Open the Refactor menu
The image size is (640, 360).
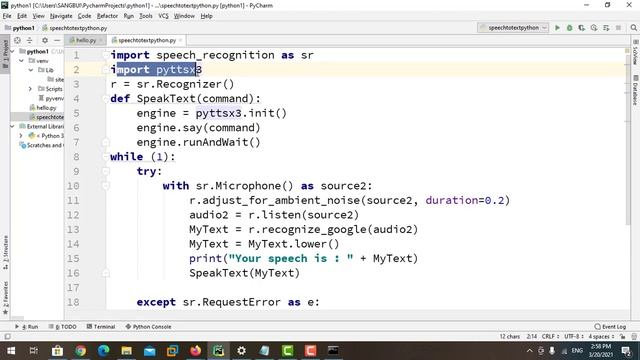107,16
